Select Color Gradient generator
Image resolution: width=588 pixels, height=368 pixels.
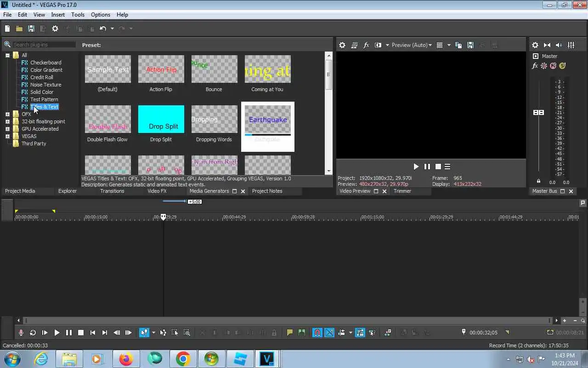pyautogui.click(x=46, y=70)
